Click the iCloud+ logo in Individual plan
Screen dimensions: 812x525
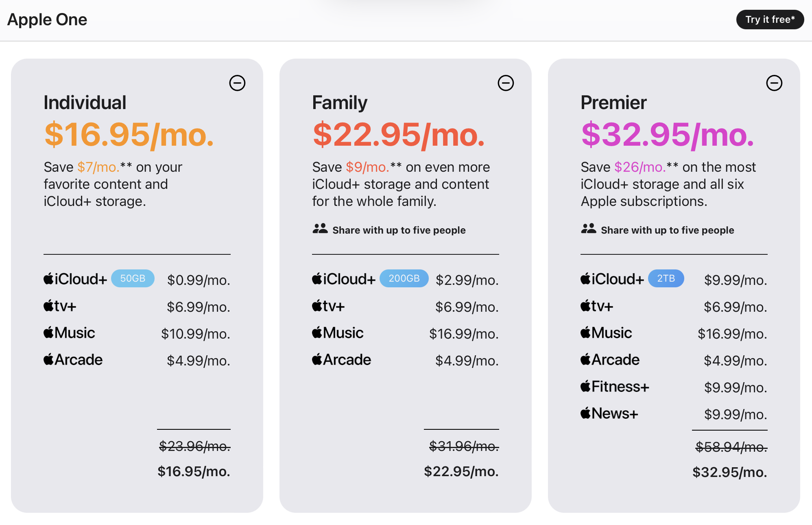pos(75,279)
